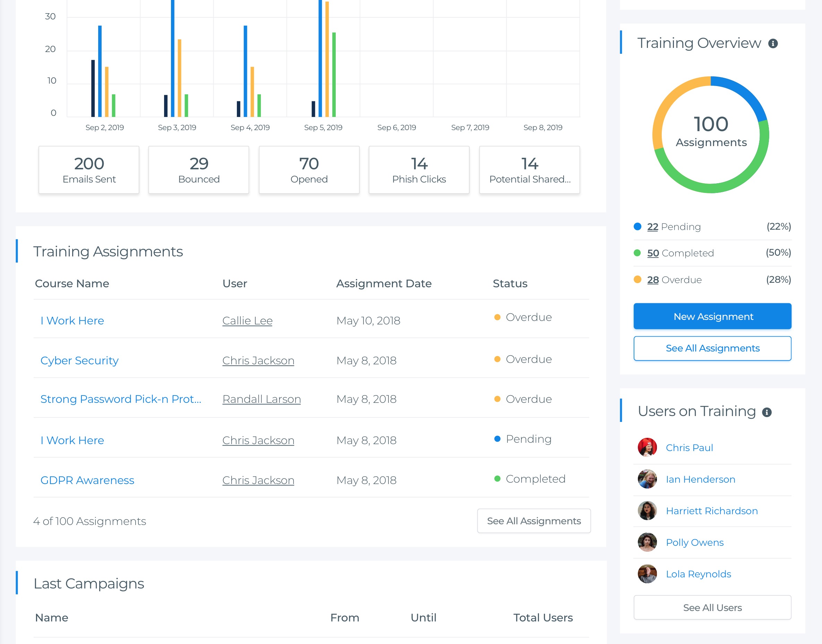Open the See All Users button
The height and width of the screenshot is (644, 822).
[x=712, y=608]
